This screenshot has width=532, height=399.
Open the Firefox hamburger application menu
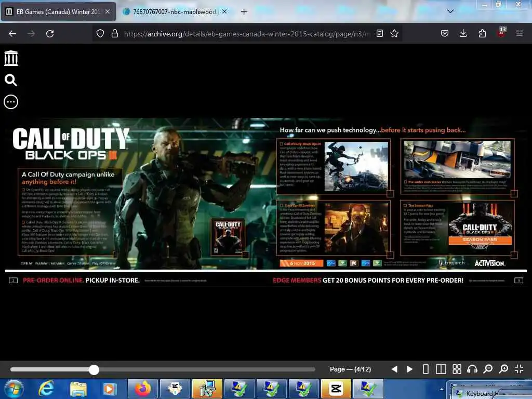coord(520,33)
